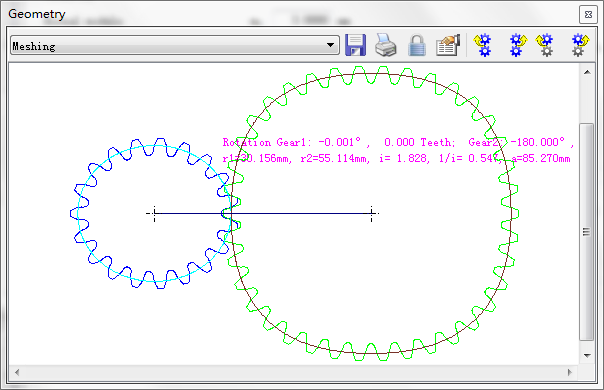Rotate both gears left
Image resolution: width=604 pixels, height=390 pixels.
pyautogui.click(x=483, y=45)
